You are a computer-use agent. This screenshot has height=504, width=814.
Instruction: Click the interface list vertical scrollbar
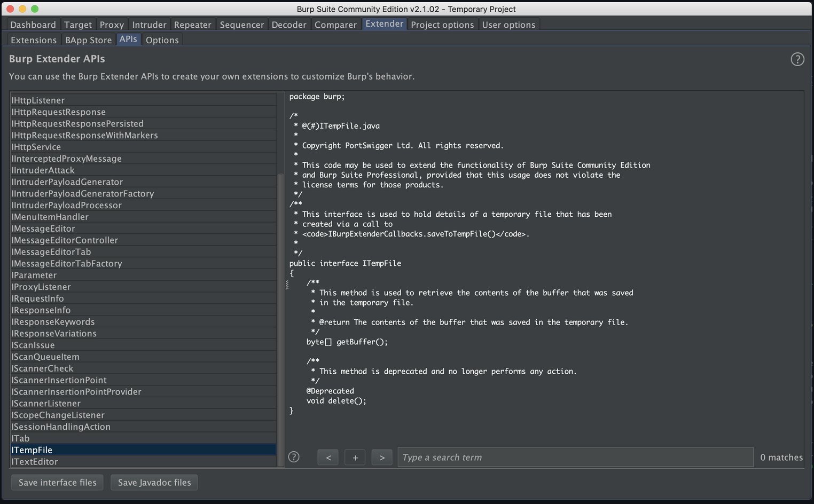click(280, 320)
